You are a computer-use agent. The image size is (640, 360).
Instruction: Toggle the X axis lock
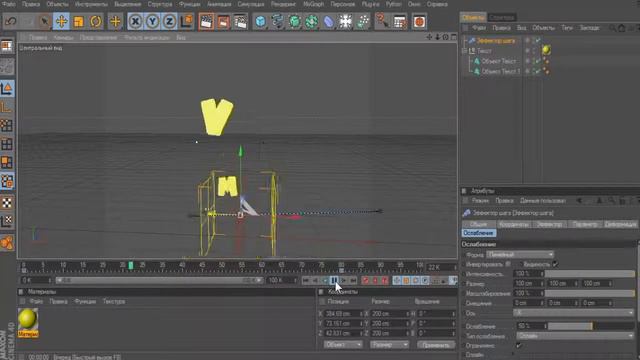(135, 21)
